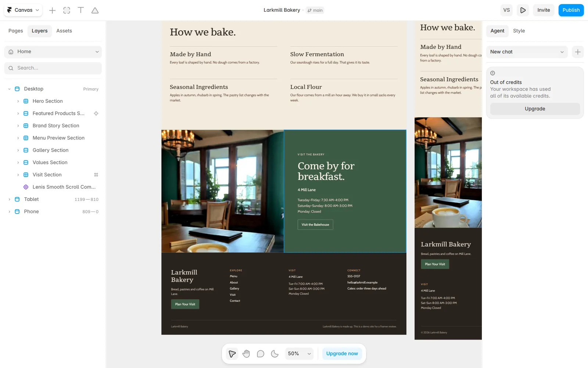Switch to the Pages tab
The width and height of the screenshot is (588, 368).
(x=16, y=31)
